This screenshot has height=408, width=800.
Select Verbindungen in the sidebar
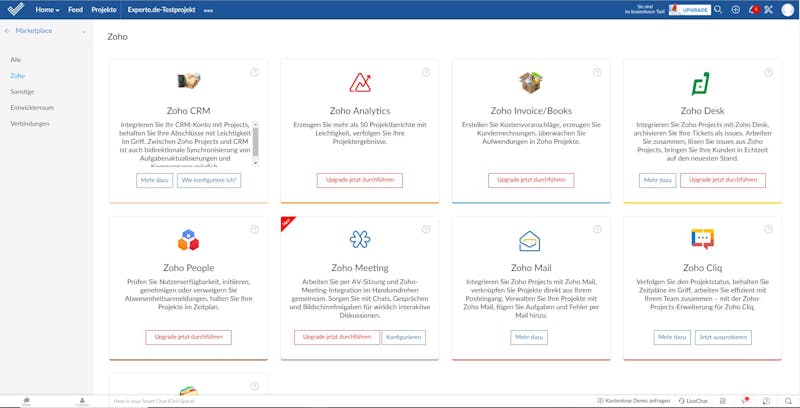click(30, 123)
